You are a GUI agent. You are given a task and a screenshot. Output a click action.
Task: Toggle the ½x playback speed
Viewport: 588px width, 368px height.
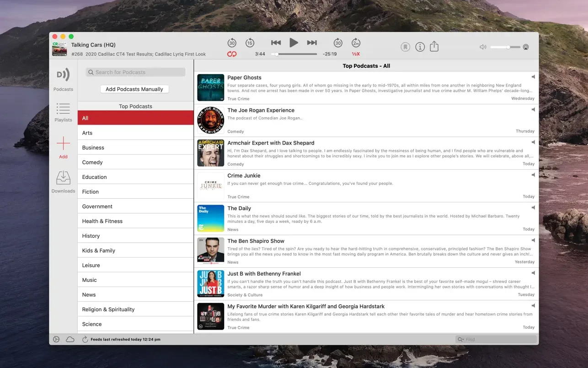pyautogui.click(x=356, y=54)
